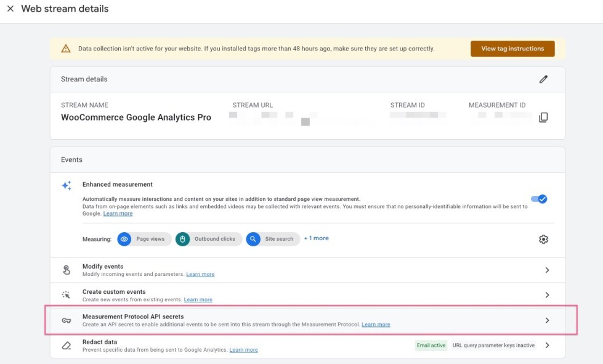The height and width of the screenshot is (364, 603).
Task: Click the Site search measuring chip
Action: pos(272,239)
